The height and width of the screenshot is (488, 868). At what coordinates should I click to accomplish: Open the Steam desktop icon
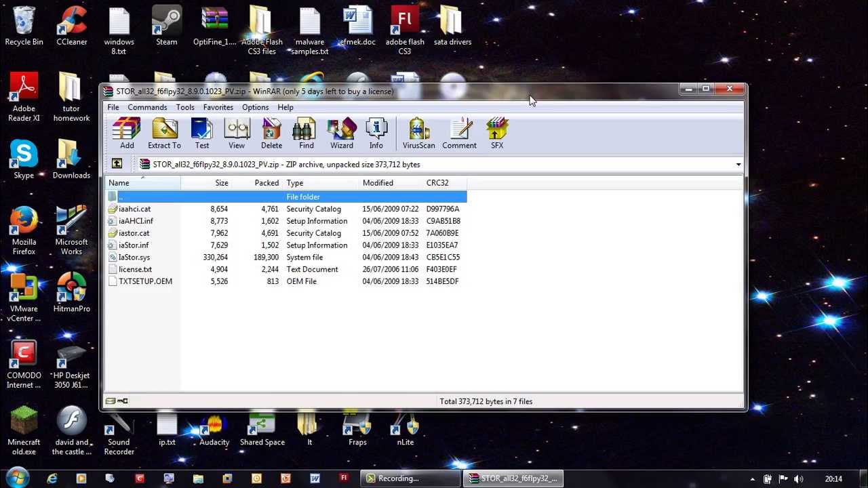pyautogui.click(x=167, y=26)
